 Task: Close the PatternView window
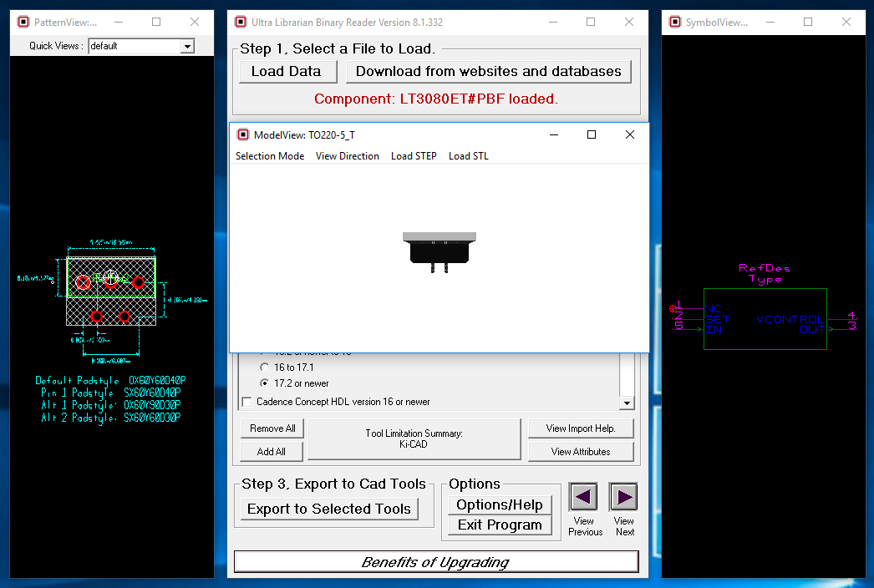coord(195,22)
